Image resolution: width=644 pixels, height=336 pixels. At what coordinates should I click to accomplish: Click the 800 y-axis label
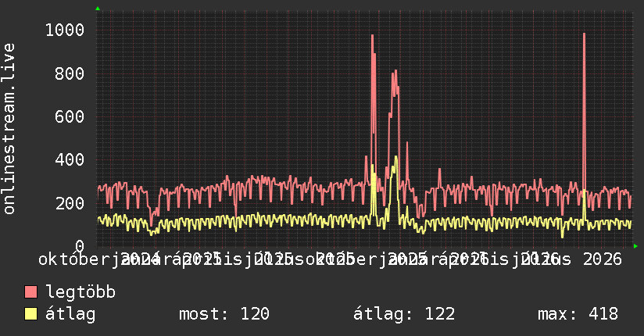[70, 73]
